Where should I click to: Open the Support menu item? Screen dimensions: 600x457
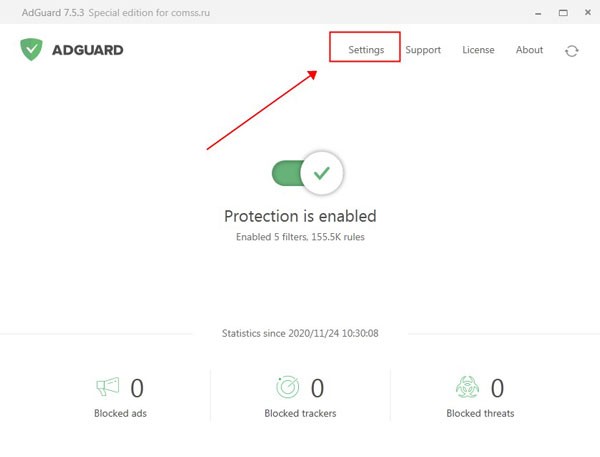point(423,50)
